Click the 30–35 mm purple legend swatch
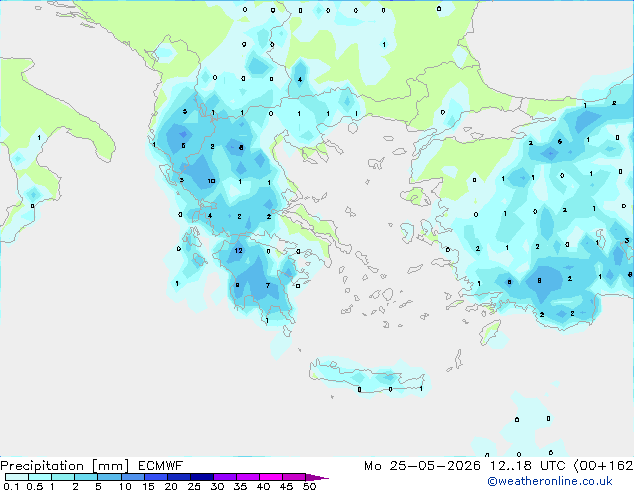Screen dimensions: 634x490 (x=225, y=477)
